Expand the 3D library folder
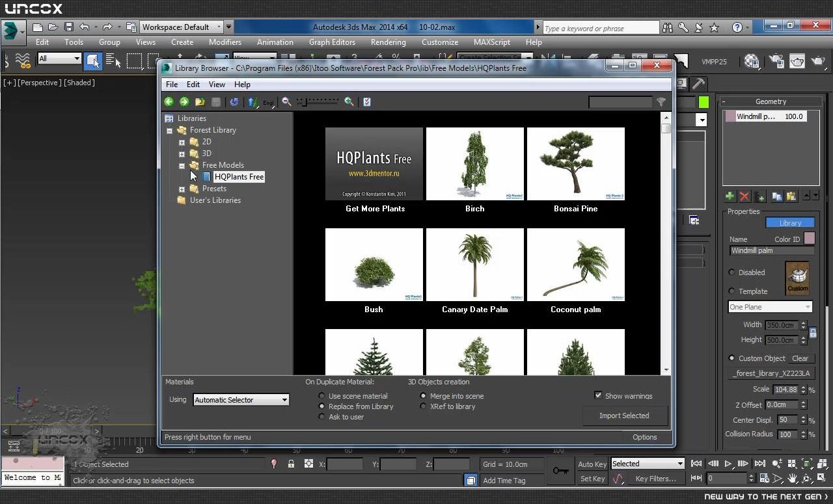Image resolution: width=833 pixels, height=504 pixels. 182,153
